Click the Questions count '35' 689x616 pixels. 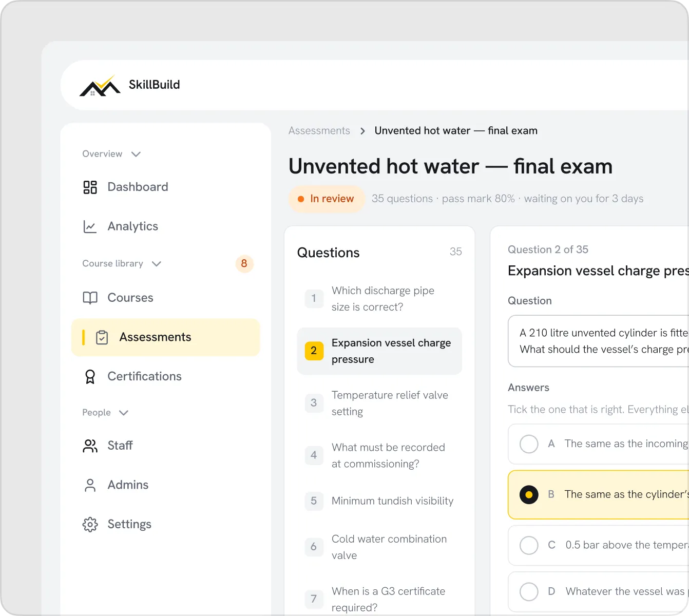coord(456,252)
